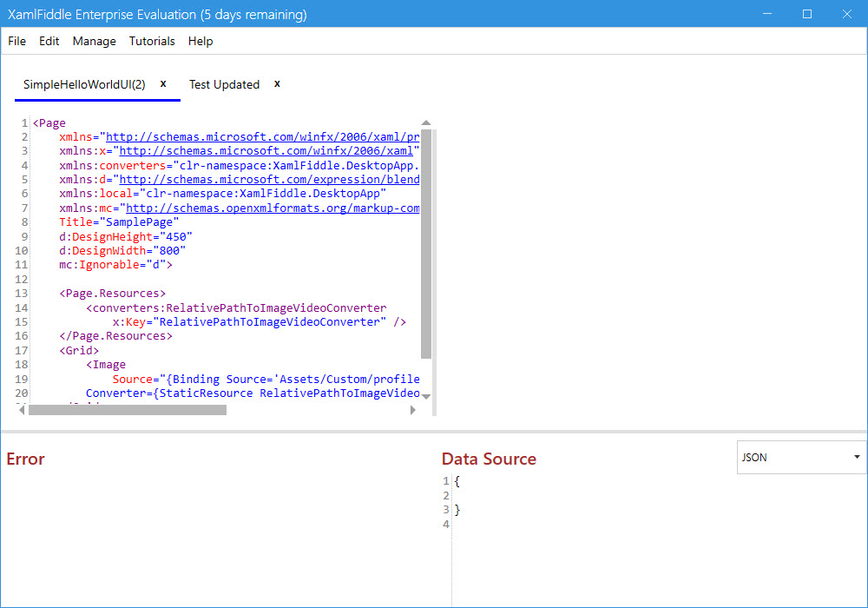Open the Manage menu
868x608 pixels.
click(94, 41)
